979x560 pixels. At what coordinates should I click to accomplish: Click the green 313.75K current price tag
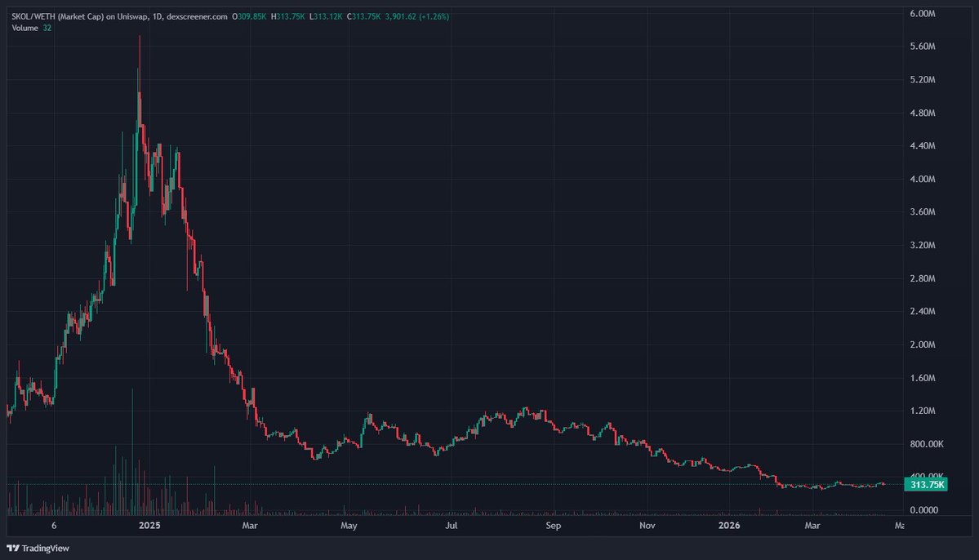tap(927, 484)
